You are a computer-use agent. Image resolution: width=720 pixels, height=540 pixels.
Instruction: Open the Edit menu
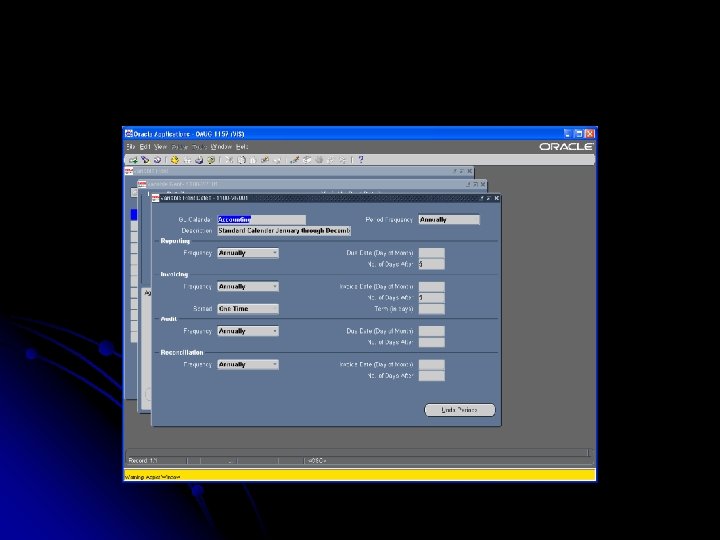pos(145,147)
